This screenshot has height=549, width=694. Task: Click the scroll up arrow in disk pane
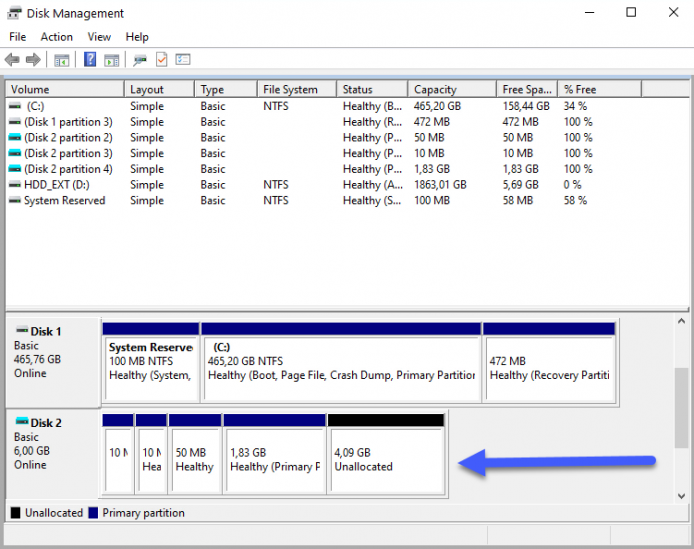681,321
